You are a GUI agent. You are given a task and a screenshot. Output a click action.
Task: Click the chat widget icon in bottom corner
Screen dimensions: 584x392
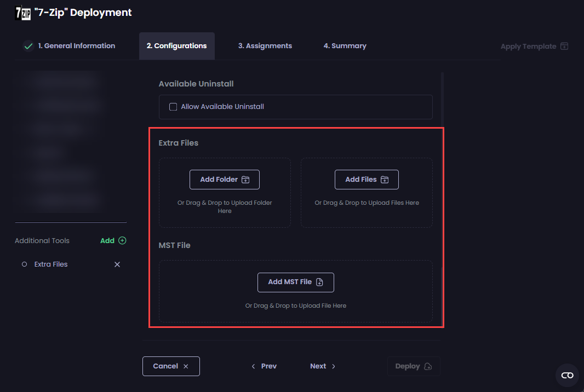pos(567,375)
